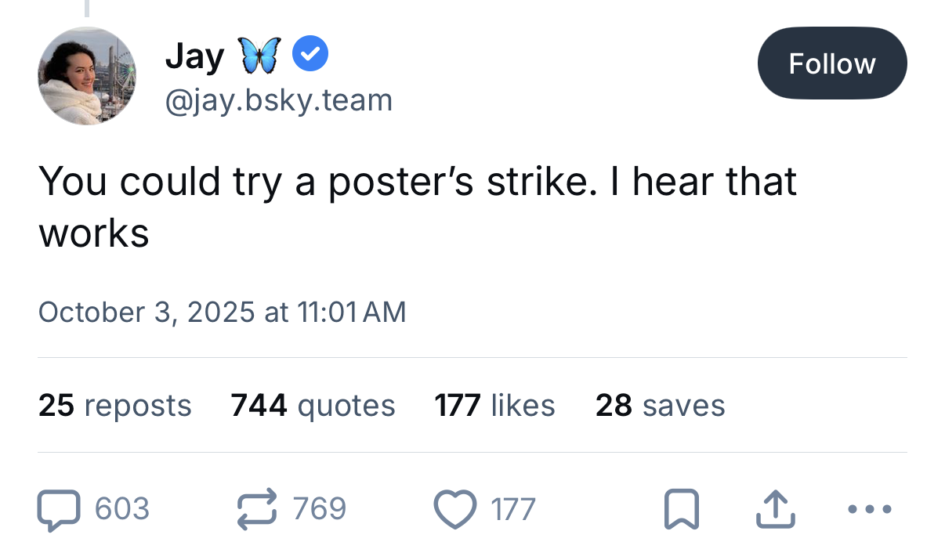Open the share arrow icon

776,509
